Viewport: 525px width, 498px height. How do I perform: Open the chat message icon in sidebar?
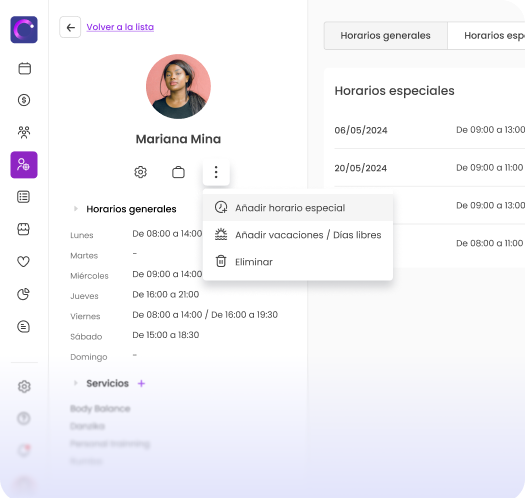(x=23, y=327)
